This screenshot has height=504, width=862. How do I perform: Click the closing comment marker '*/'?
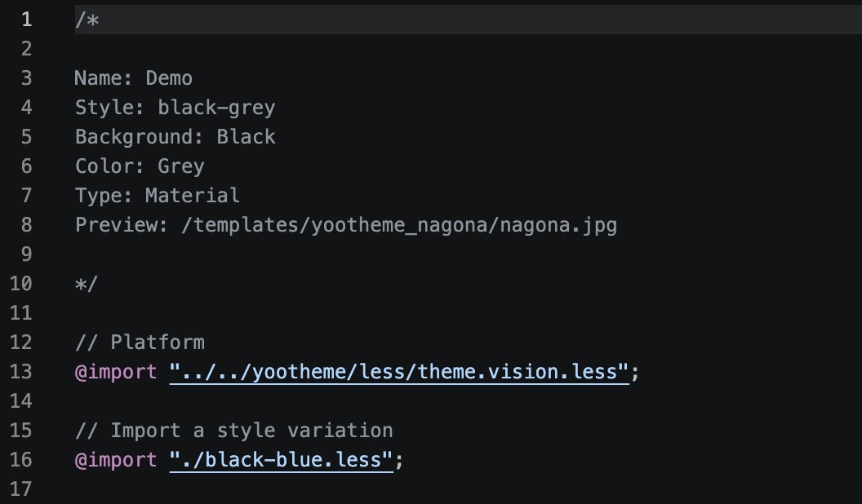[87, 284]
